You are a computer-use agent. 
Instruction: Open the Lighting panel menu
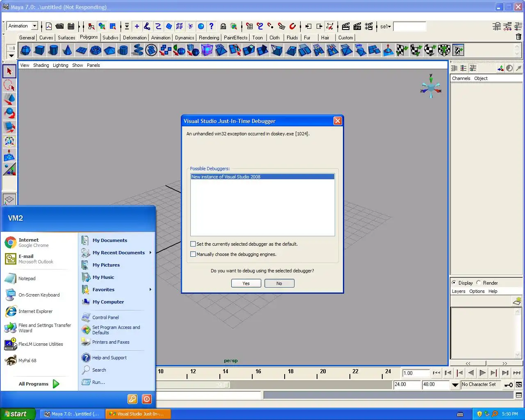click(x=61, y=65)
